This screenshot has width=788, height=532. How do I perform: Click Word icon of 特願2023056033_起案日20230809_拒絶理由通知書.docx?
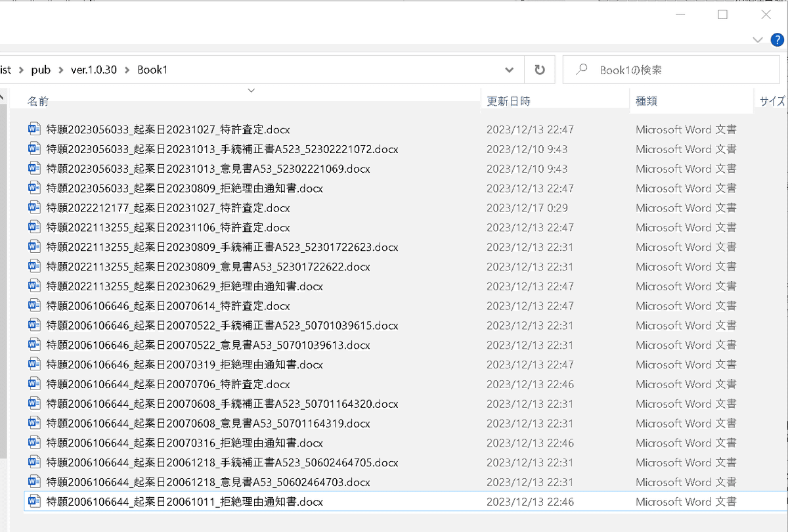(34, 188)
